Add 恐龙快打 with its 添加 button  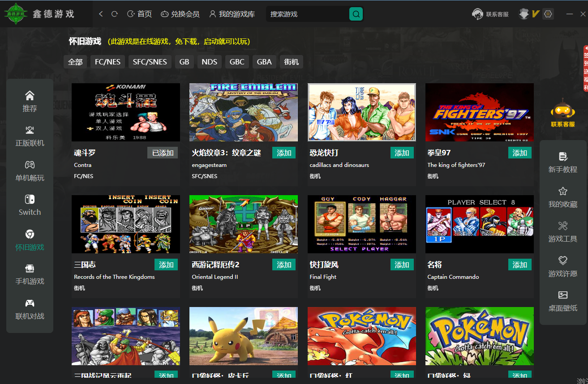402,153
